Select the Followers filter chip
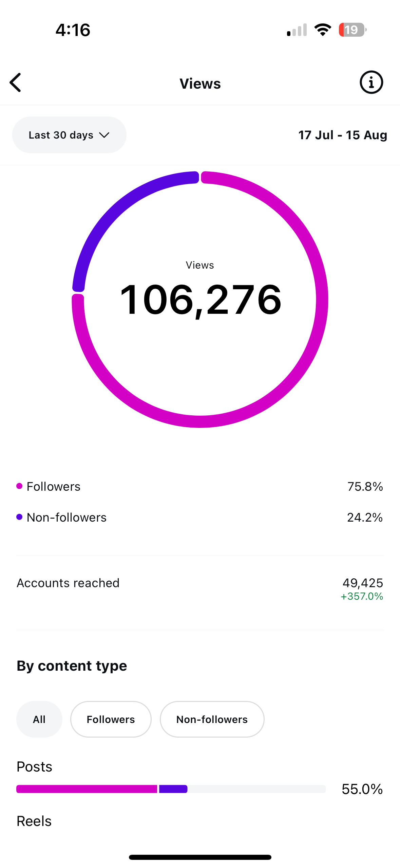 111,719
